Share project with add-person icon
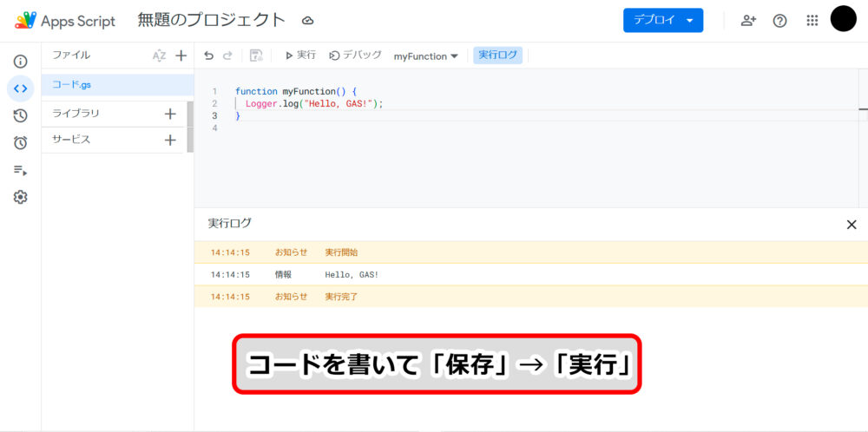The width and height of the screenshot is (868, 432). tap(748, 21)
